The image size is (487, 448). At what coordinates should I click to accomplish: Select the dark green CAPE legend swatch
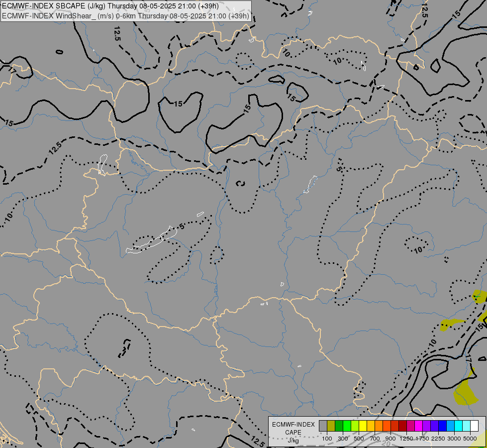[x=339, y=426]
